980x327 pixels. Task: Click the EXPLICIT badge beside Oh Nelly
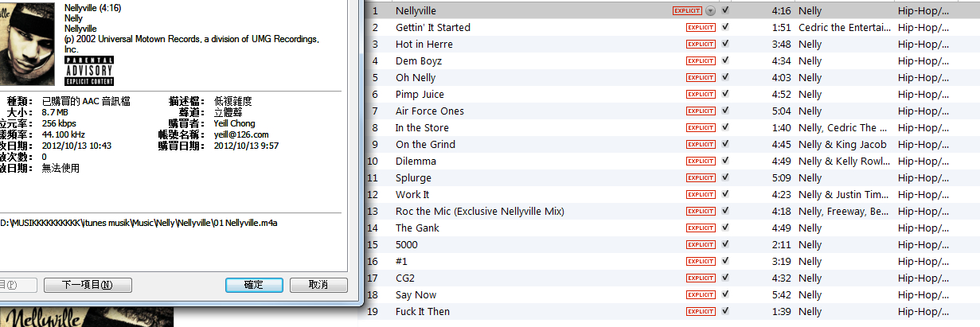[701, 77]
